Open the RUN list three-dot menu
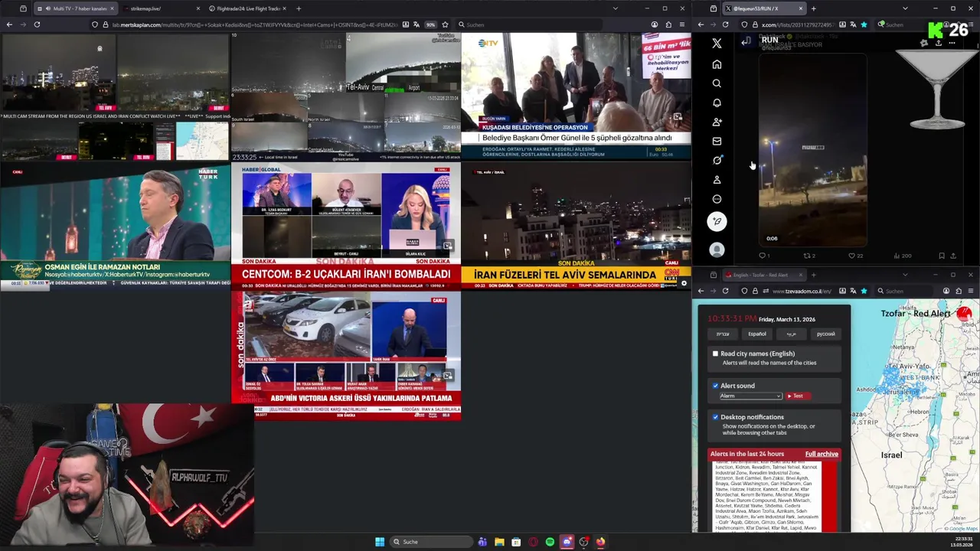Image resolution: width=980 pixels, height=551 pixels. tap(952, 43)
